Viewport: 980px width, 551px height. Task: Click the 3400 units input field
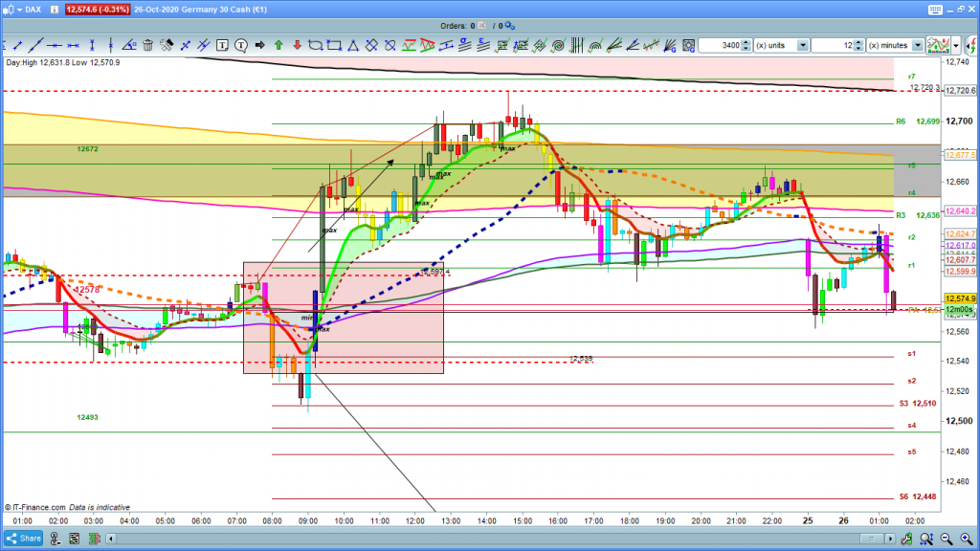724,45
